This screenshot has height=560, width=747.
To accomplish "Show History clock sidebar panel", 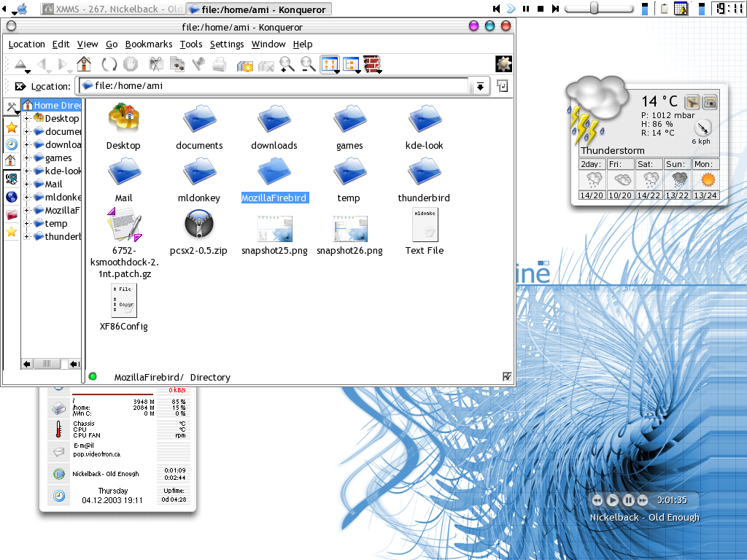I will tap(12, 144).
